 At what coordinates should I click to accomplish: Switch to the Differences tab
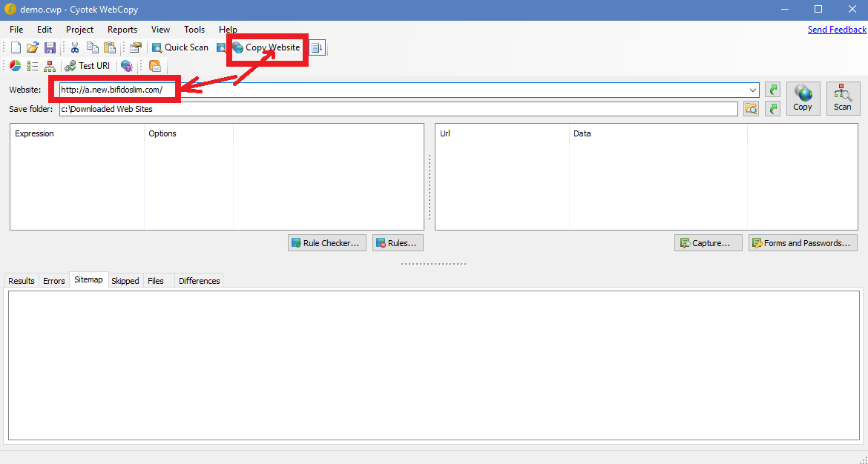(x=200, y=281)
